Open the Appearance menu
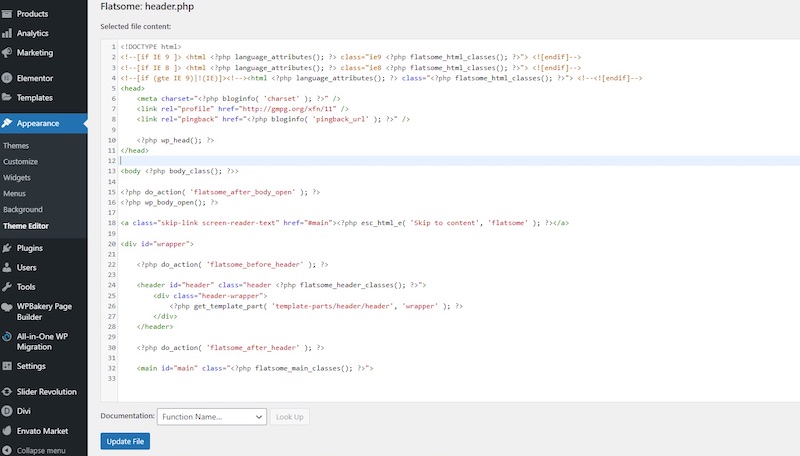The image size is (800, 456). 38,124
